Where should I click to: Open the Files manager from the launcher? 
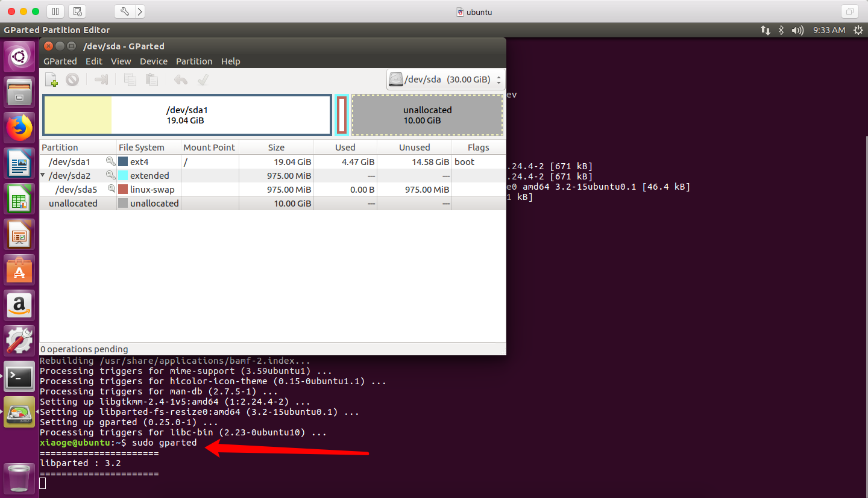pos(19,92)
